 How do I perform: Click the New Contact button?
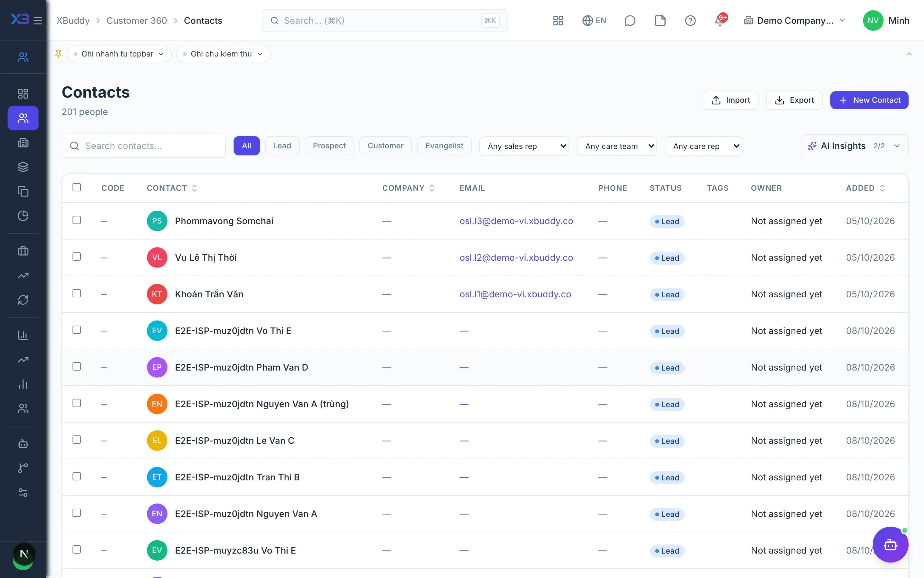(x=869, y=100)
